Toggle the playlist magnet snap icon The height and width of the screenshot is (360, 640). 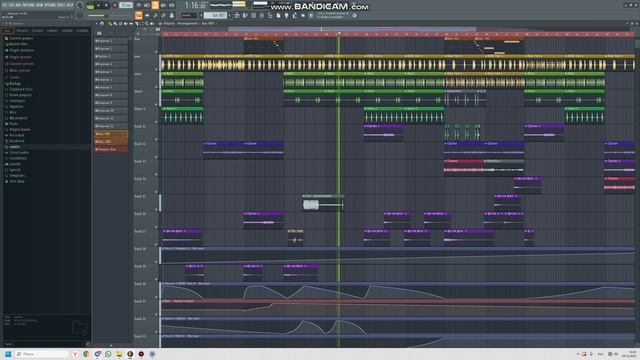click(x=102, y=24)
